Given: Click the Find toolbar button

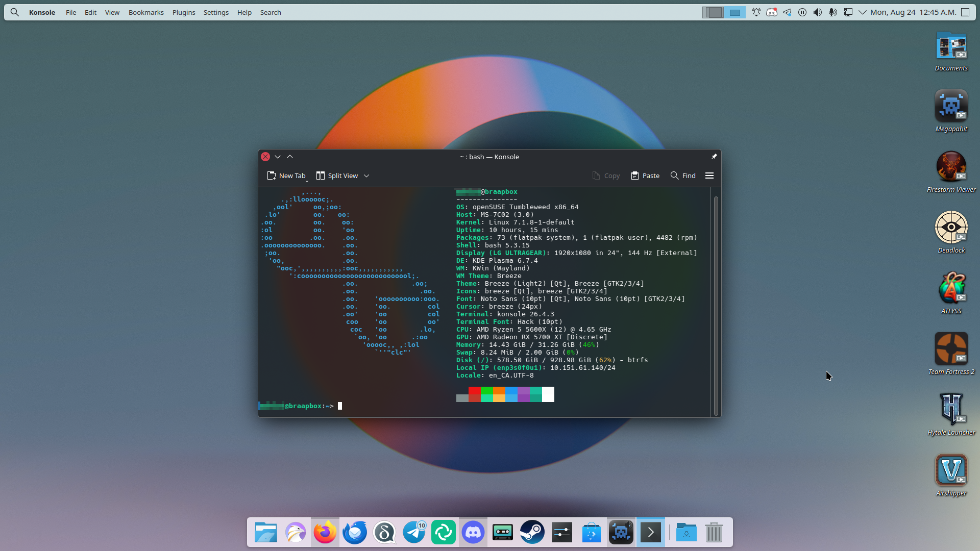Looking at the screenshot, I should [683, 176].
